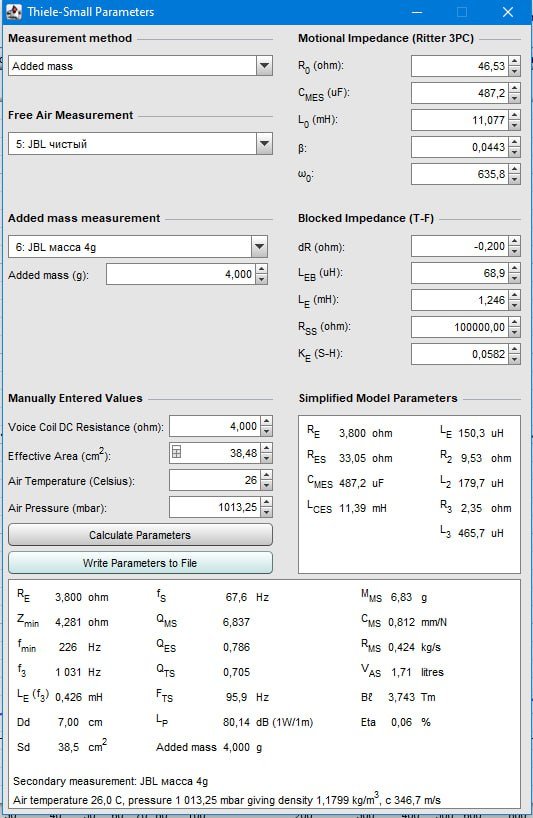Click the KE (S-H) field showing 0,0582
Viewport: 533px width, 818px height.
[x=460, y=354]
